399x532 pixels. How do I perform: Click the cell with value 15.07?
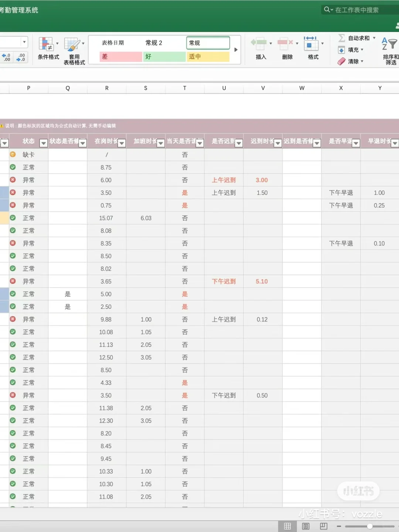107,218
